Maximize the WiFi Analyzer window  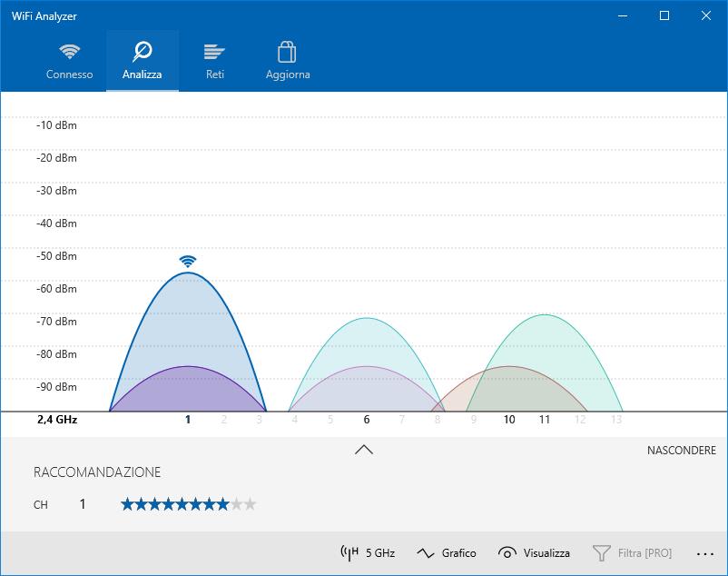click(x=664, y=15)
